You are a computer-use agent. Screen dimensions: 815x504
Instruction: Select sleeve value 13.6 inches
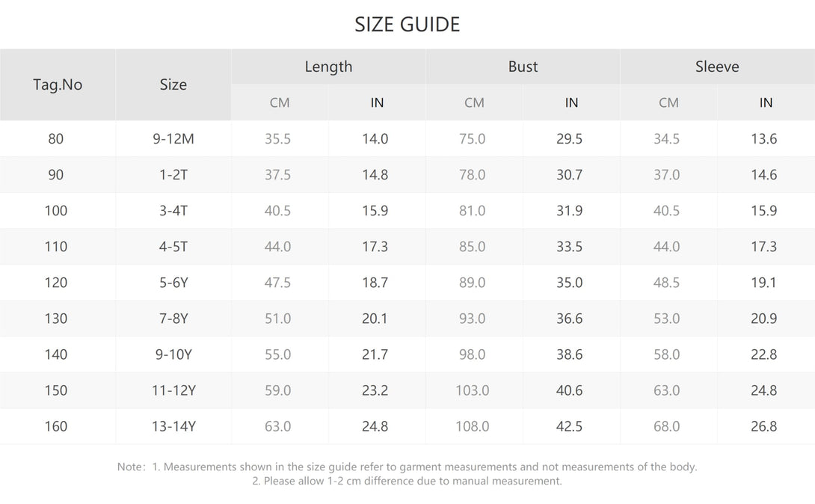763,139
